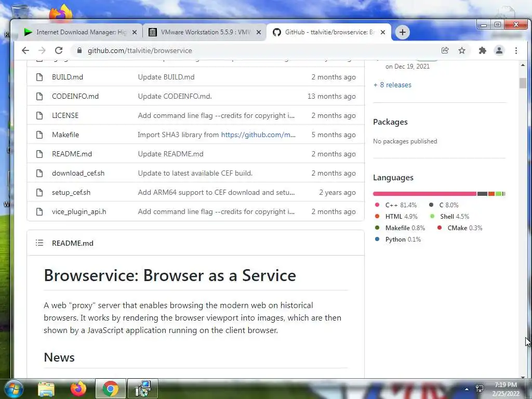Screen dimensions: 532x399
Task: Switch to Internet Download Manager tab
Action: [81, 32]
